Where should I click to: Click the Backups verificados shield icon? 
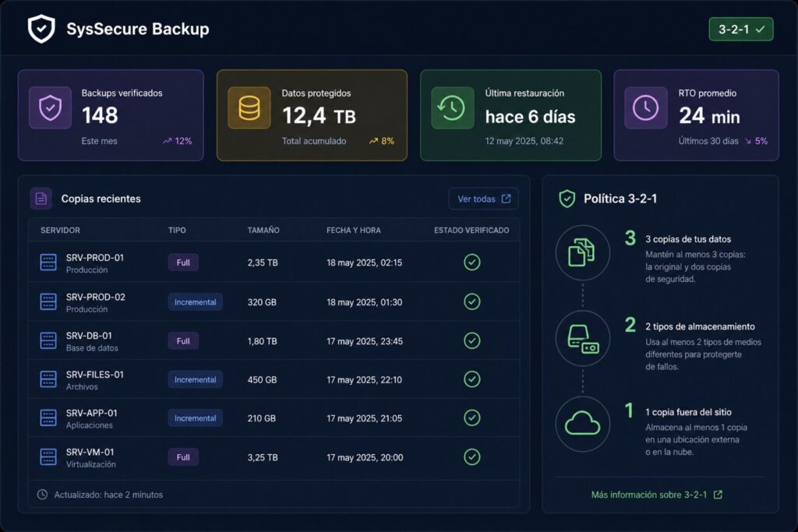click(51, 107)
